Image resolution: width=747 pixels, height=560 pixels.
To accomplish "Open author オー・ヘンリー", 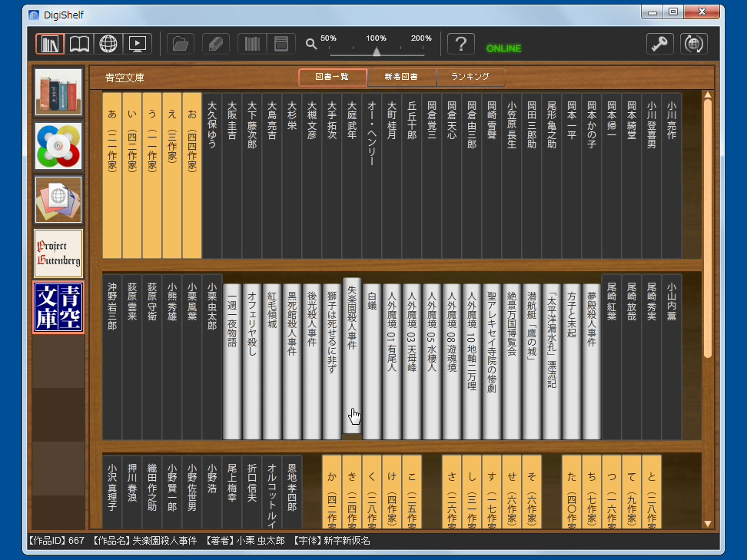I will click(372, 175).
